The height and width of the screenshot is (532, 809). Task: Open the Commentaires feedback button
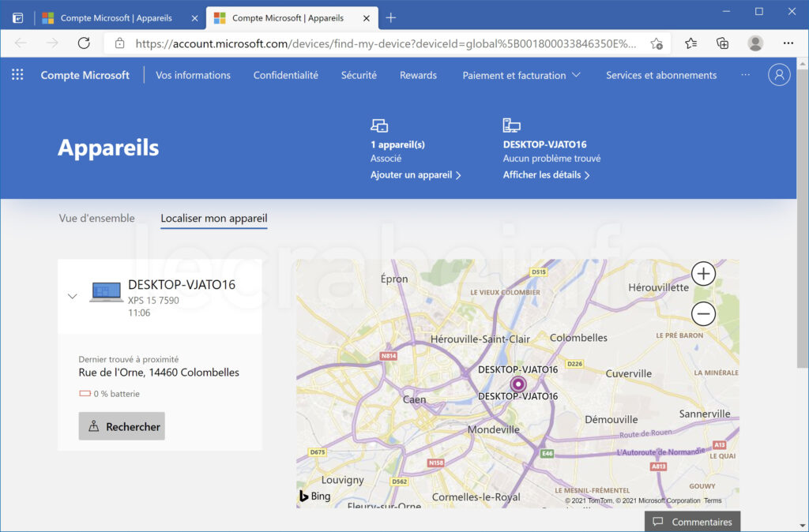tap(692, 522)
